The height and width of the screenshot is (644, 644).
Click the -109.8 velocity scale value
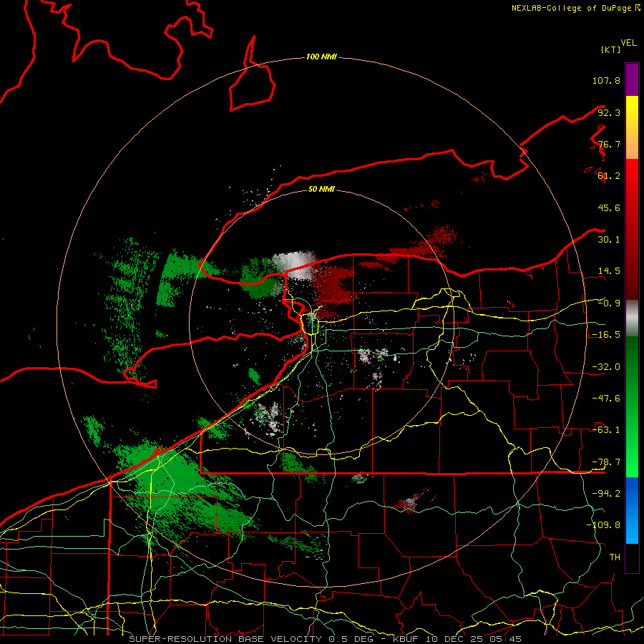click(x=603, y=525)
